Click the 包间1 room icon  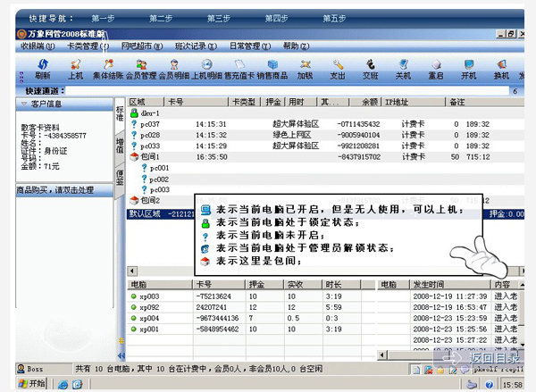(x=134, y=157)
